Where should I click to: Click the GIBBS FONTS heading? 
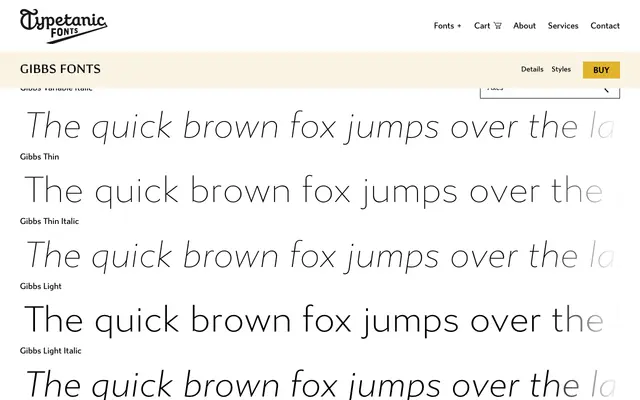(60, 69)
